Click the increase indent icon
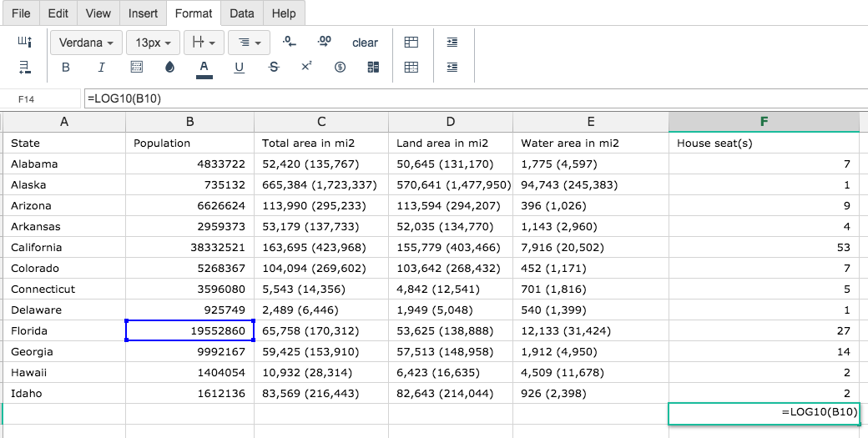The width and height of the screenshot is (868, 438). point(452,42)
